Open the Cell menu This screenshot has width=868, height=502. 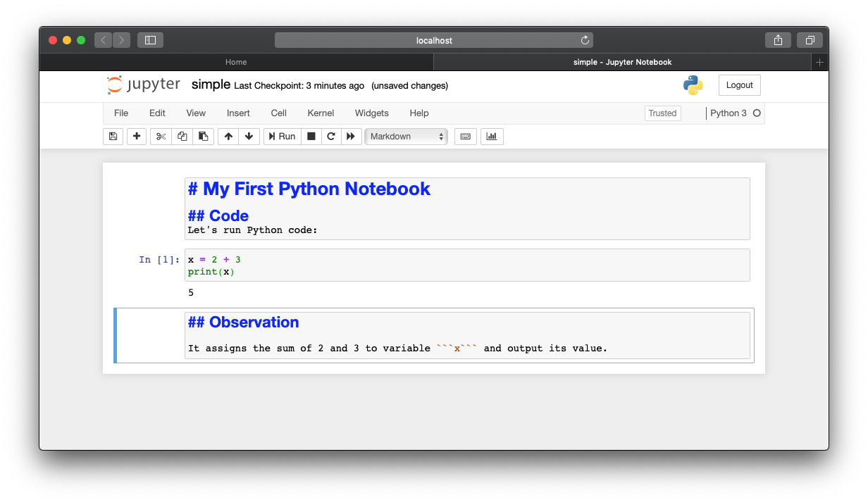pyautogui.click(x=278, y=113)
